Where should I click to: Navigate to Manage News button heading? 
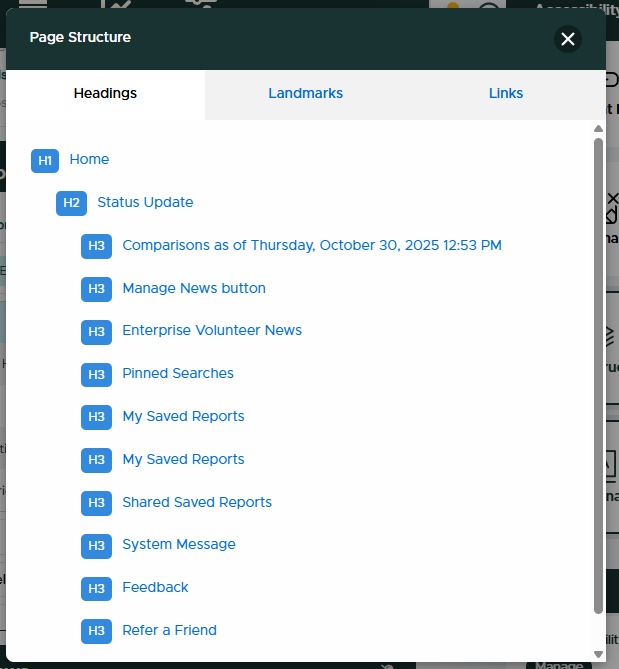click(194, 289)
